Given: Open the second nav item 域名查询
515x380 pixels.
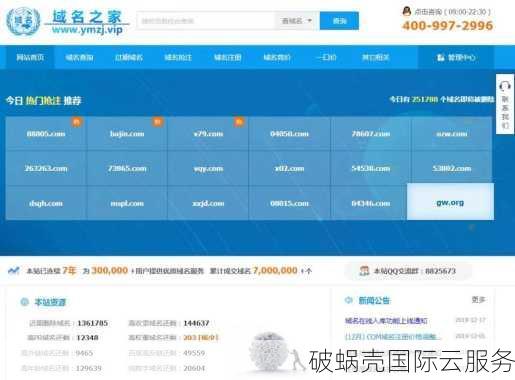Looking at the screenshot, I should [x=79, y=57].
